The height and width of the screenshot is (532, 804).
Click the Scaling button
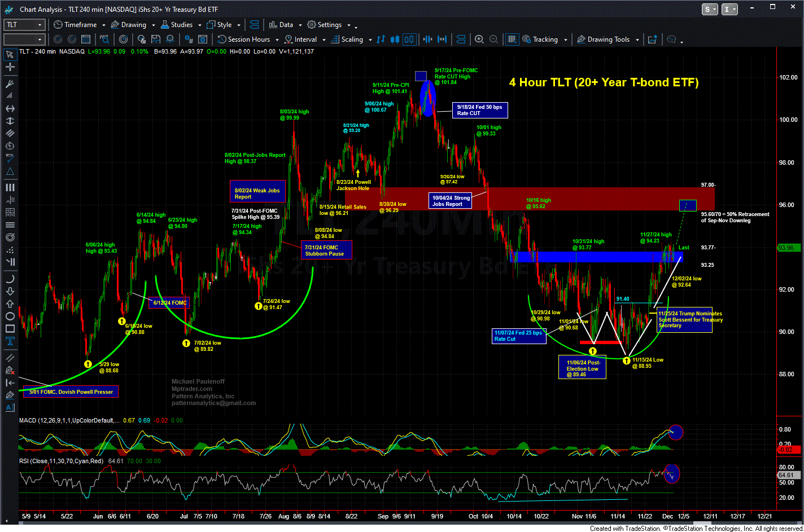[347, 39]
